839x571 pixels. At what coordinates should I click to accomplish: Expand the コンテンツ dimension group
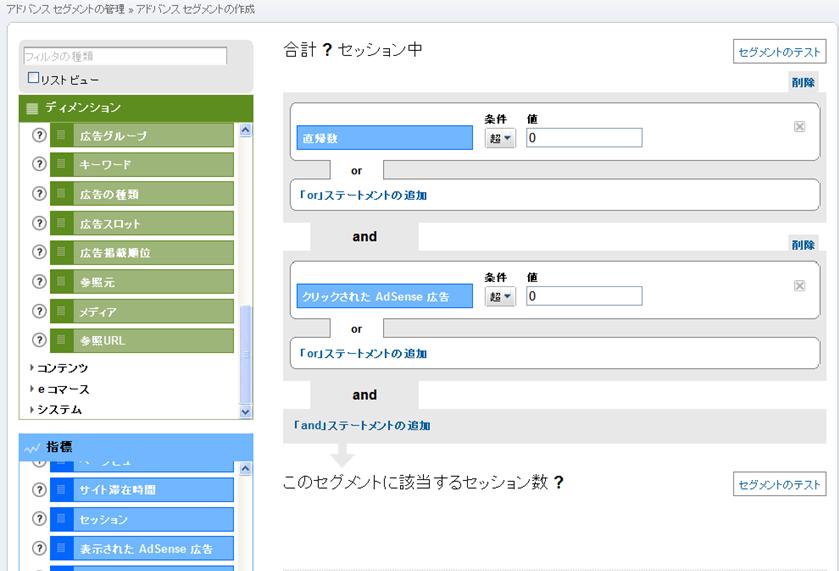(x=59, y=368)
